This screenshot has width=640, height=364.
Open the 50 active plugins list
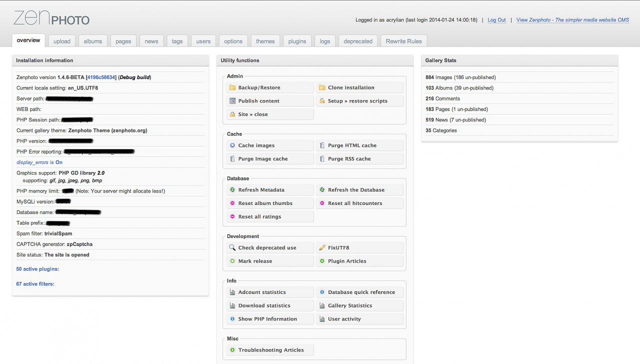pos(37,268)
